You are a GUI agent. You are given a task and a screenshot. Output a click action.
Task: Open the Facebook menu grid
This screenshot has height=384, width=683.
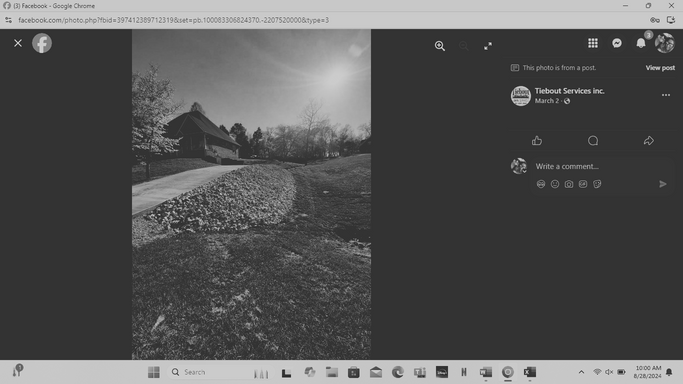(x=593, y=43)
